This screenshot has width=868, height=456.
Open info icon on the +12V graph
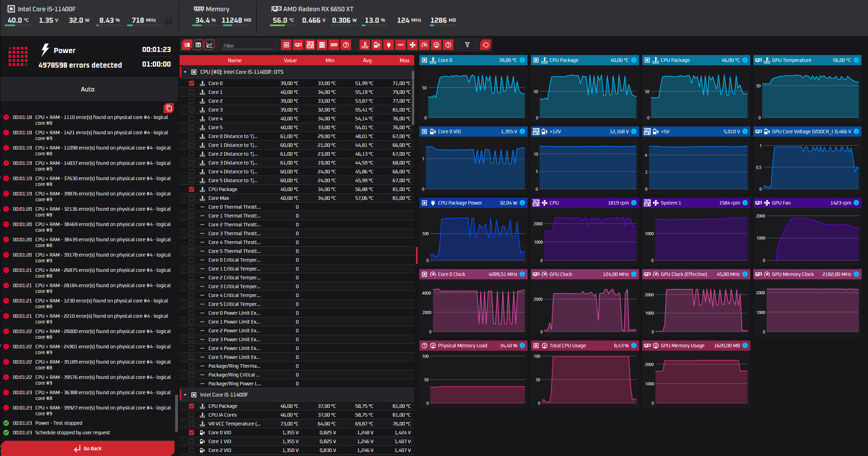coord(634,131)
